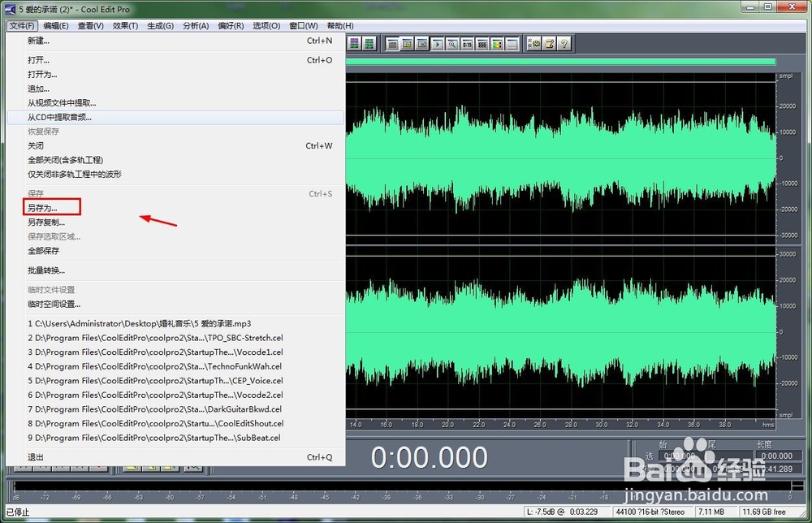Toggle the zoom controls magnifier icon
The width and height of the screenshot is (812, 523).
click(452, 45)
